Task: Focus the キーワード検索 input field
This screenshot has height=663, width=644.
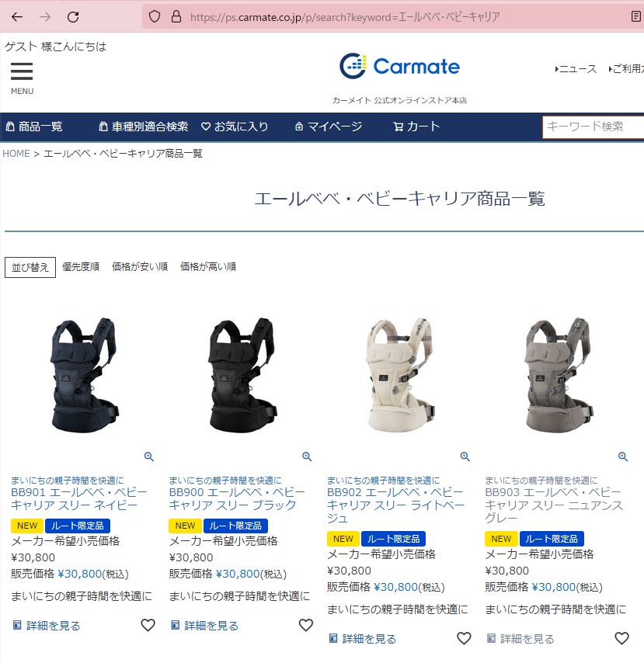Action: point(594,127)
